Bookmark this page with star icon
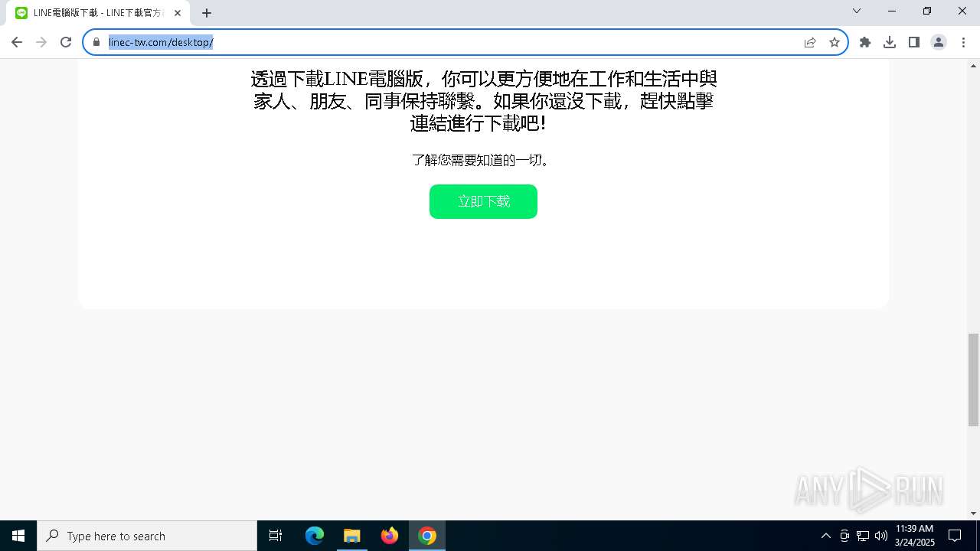The width and height of the screenshot is (980, 551). 835,42
